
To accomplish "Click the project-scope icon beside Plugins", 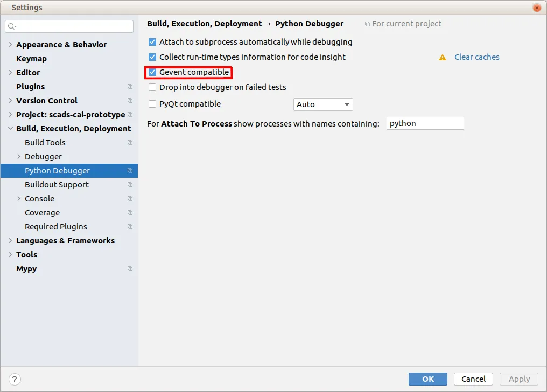I will pyautogui.click(x=130, y=87).
